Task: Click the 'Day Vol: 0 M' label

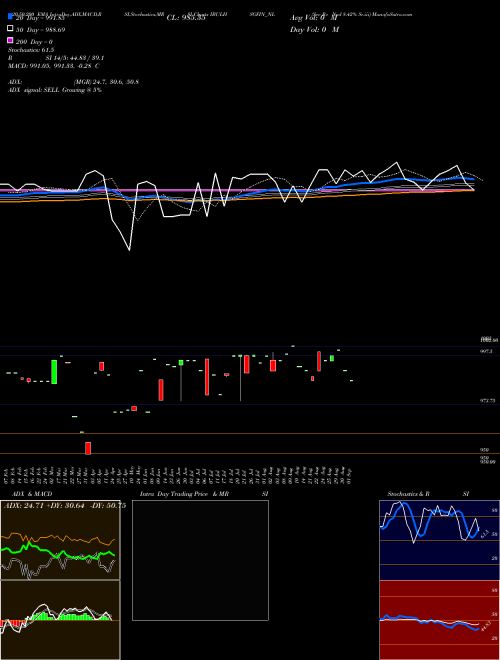Action: pos(314,29)
